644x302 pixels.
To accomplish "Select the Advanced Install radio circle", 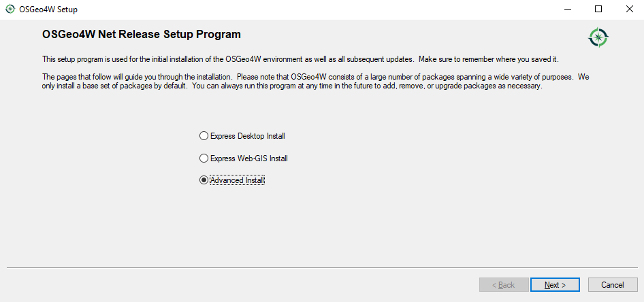I will 204,180.
